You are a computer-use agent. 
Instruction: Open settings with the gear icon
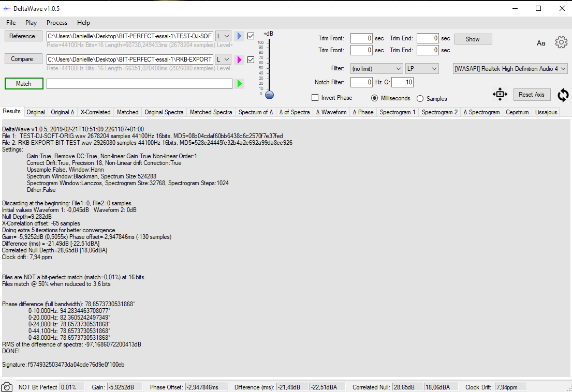(x=561, y=42)
